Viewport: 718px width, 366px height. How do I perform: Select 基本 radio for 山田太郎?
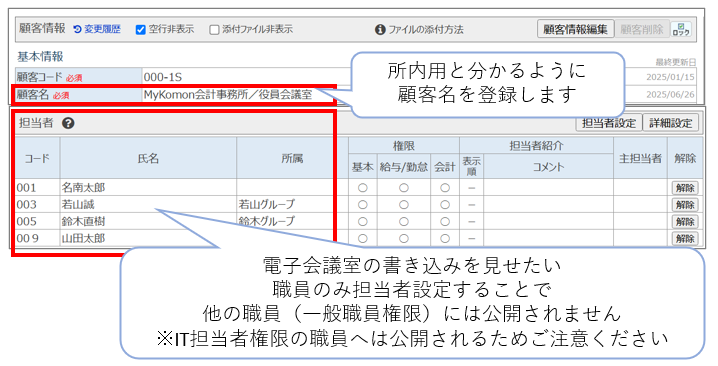coord(363,238)
